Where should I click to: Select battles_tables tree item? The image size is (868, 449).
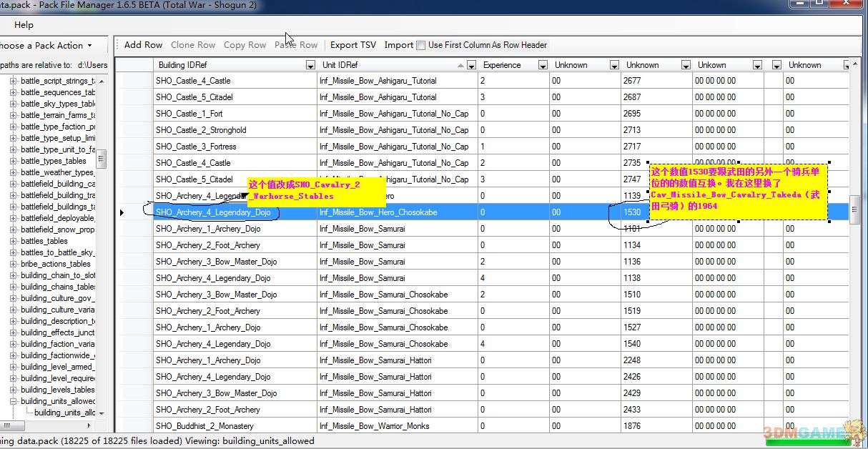(x=44, y=241)
